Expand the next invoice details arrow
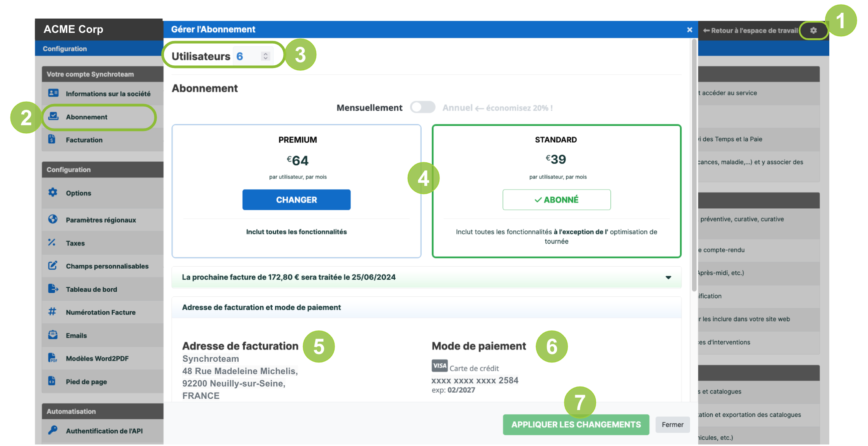The image size is (868, 446). coord(668,277)
